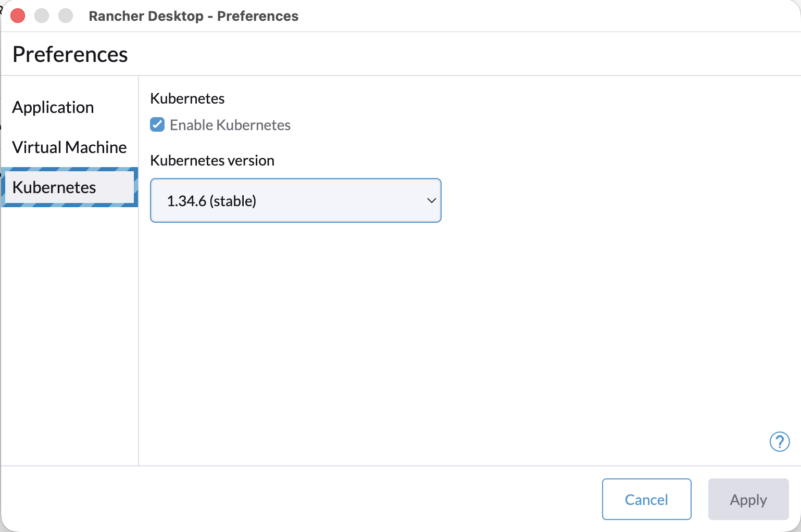
Task: Click the Enable Kubernetes label text
Action: 230,125
